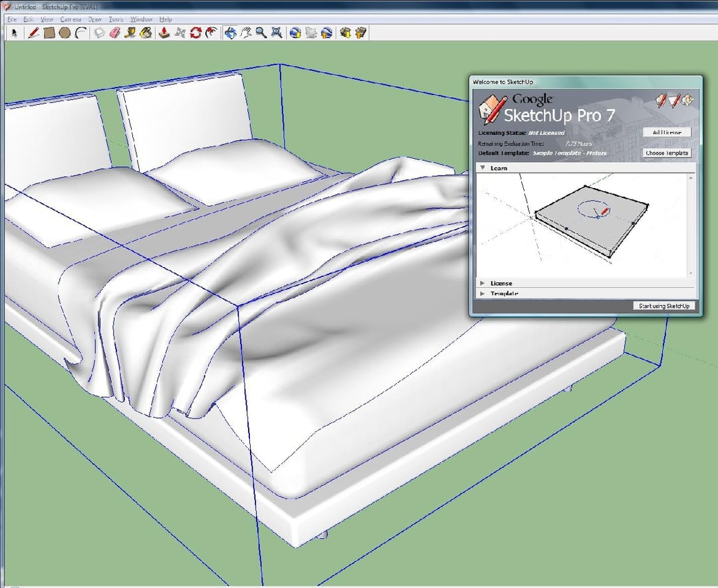Activate the Push/Pull tool
The width and height of the screenshot is (718, 588).
[163, 32]
